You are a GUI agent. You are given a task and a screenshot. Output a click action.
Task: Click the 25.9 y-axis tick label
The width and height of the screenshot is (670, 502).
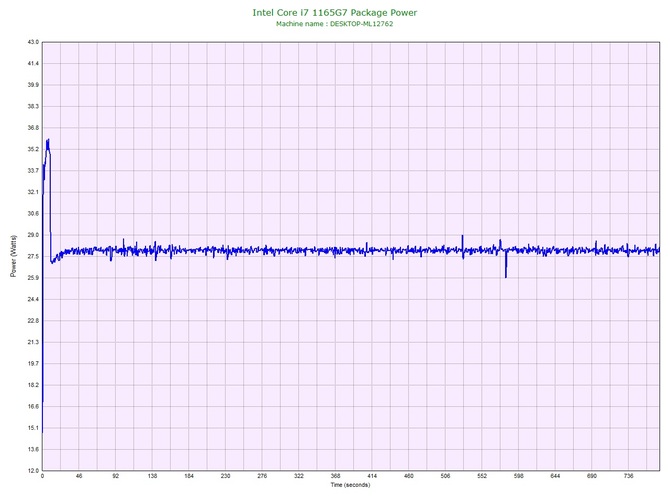pyautogui.click(x=33, y=278)
